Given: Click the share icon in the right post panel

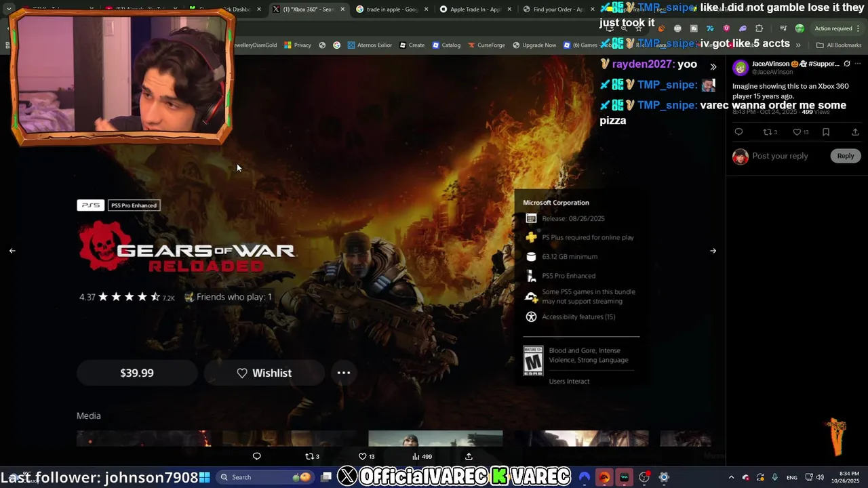Looking at the screenshot, I should pos(855,132).
